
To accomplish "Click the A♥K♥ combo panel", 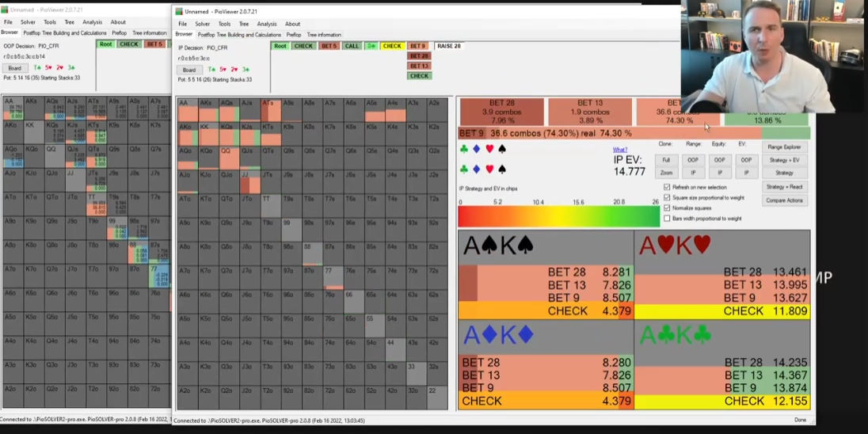I will point(721,275).
